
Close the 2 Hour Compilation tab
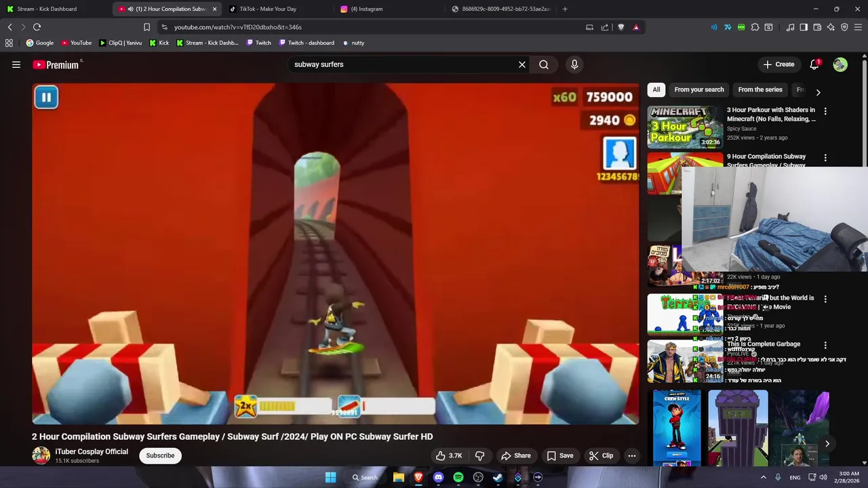click(215, 9)
